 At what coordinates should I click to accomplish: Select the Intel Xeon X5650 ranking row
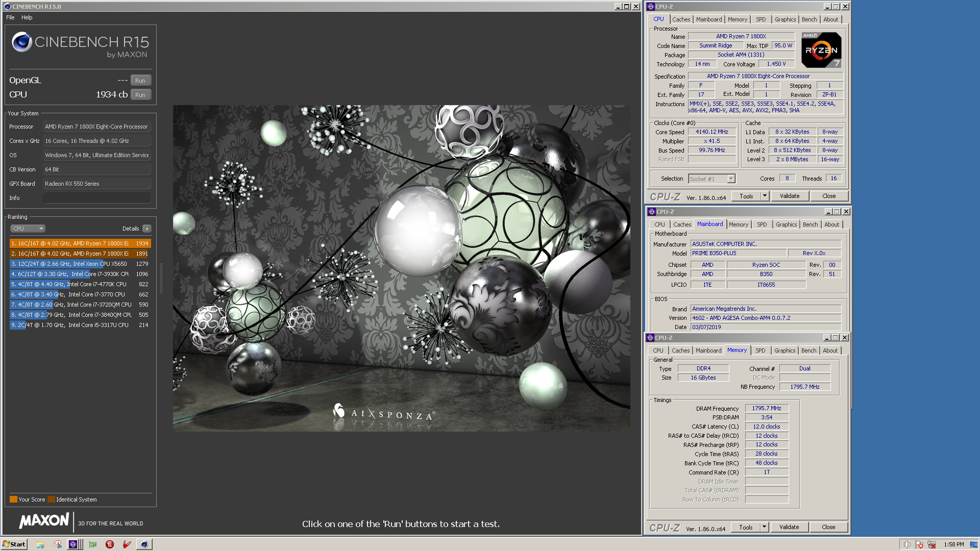80,264
